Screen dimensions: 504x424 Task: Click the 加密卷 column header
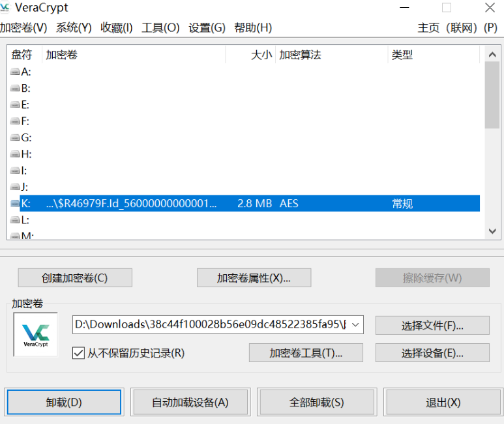coord(134,55)
